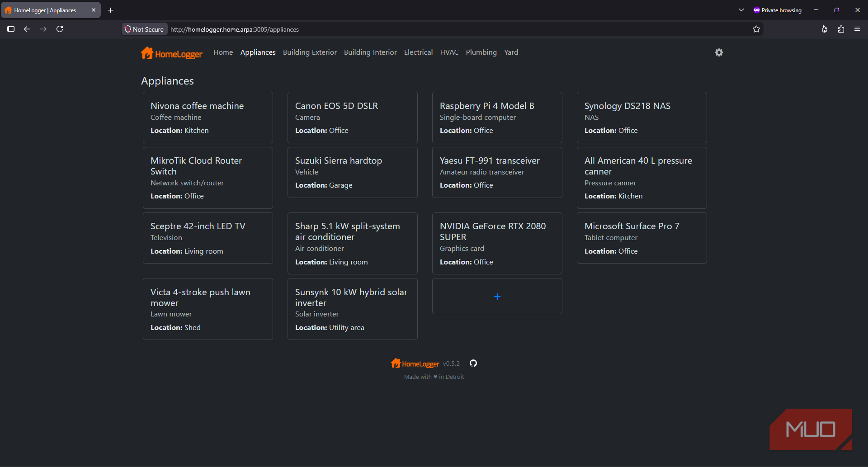Viewport: 868px width, 467px height.
Task: Expand the list all tabs chevron
Action: pos(741,10)
